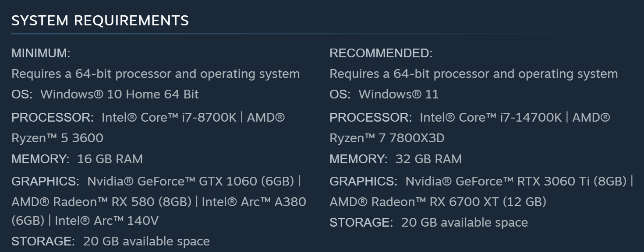Click the recommended 64-bit processor requirement line

click(x=474, y=73)
